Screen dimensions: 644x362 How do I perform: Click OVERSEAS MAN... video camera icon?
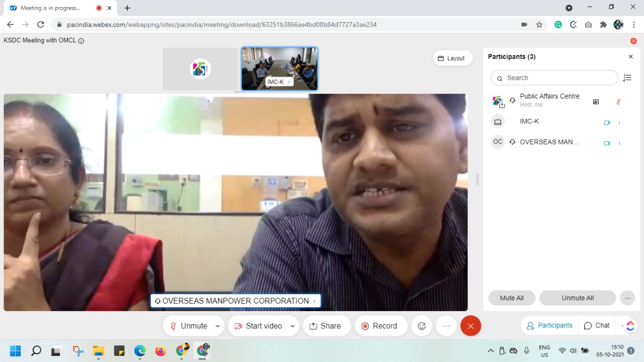[607, 143]
